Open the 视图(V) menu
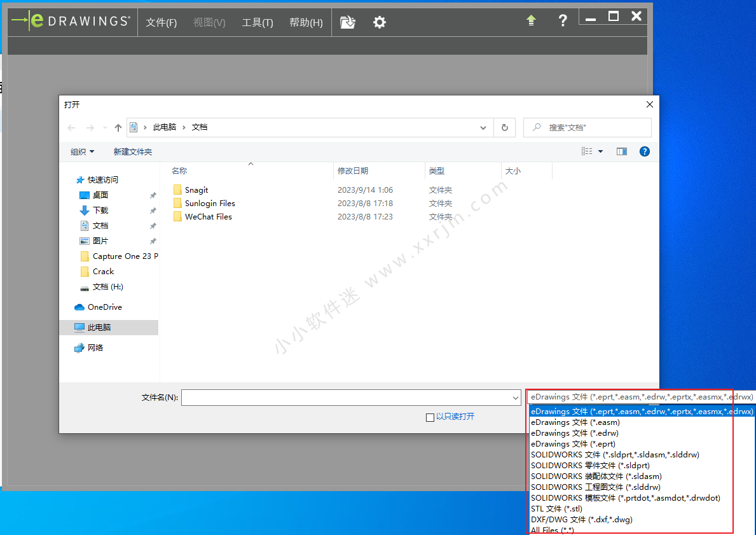This screenshot has width=756, height=535. tap(209, 22)
